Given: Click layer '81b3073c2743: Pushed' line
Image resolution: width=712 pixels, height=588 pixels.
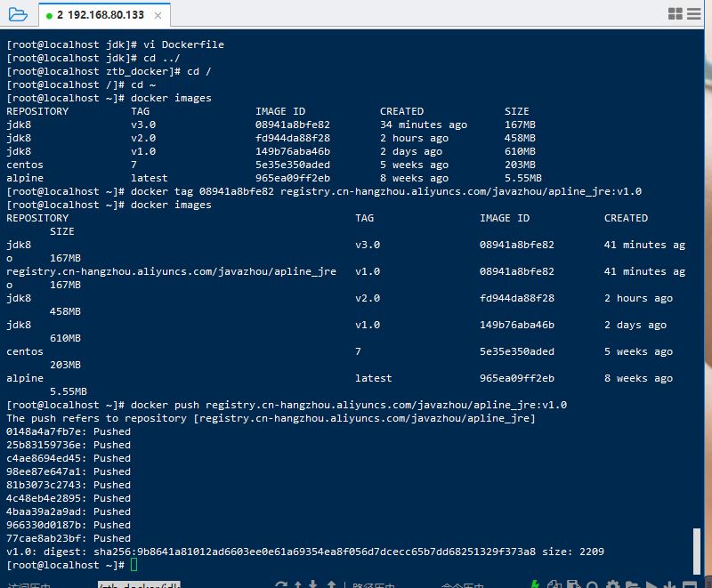Looking at the screenshot, I should (69, 485).
